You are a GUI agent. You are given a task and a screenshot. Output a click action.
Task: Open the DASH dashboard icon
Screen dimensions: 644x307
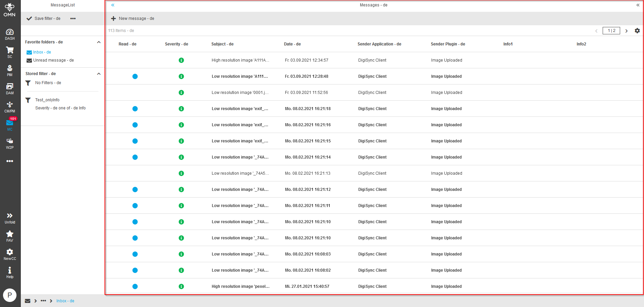[x=10, y=34]
